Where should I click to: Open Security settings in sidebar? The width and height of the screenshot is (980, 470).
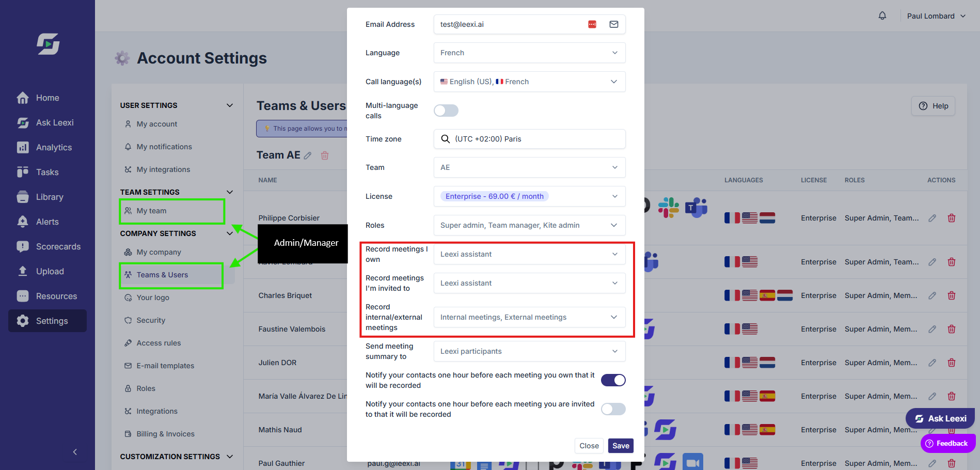[x=151, y=320]
